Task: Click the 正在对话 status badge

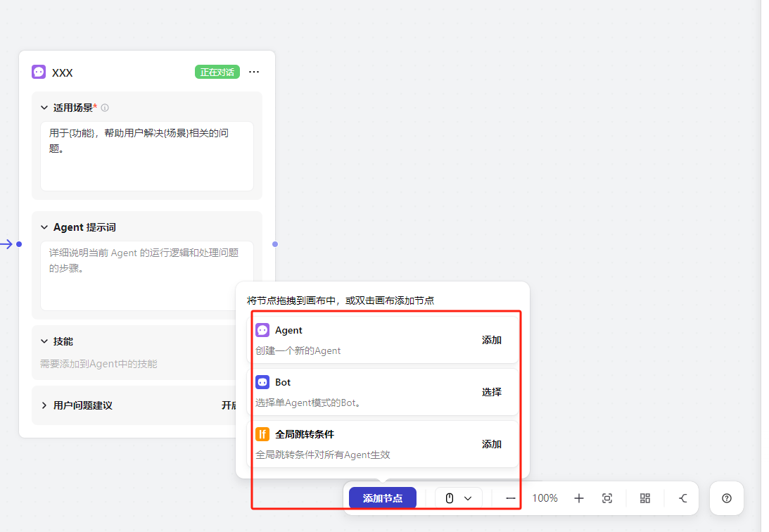Action: 217,72
